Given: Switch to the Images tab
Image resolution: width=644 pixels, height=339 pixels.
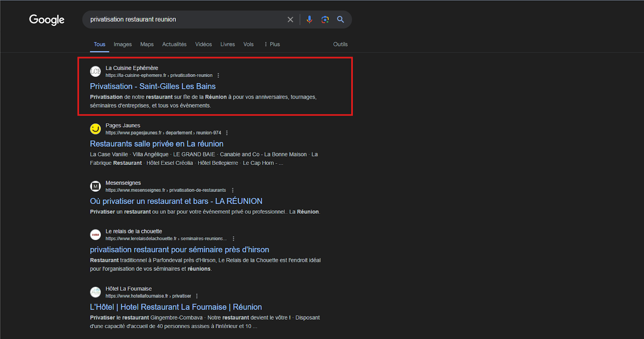Looking at the screenshot, I should (x=123, y=44).
